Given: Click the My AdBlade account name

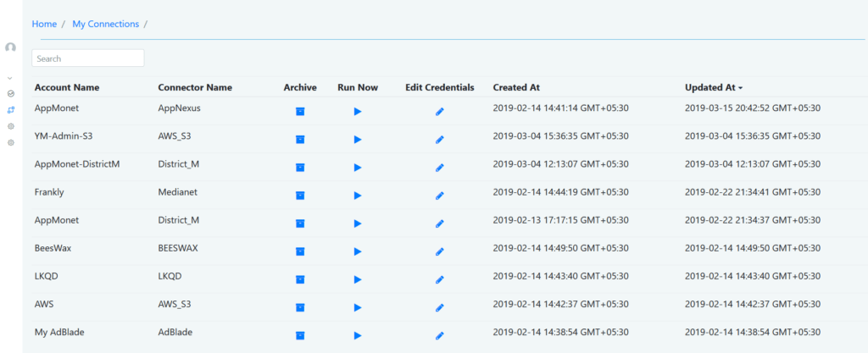Looking at the screenshot, I should pyautogui.click(x=59, y=332).
